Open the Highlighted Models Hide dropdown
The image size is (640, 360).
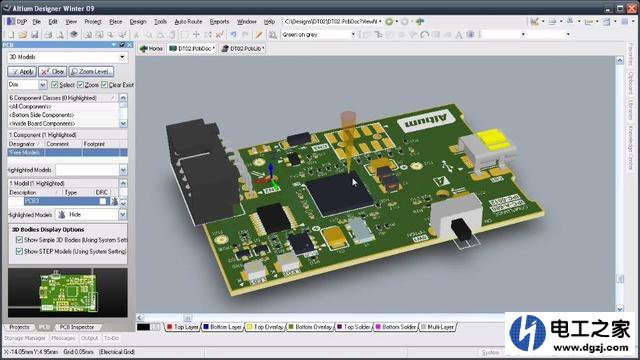(123, 215)
